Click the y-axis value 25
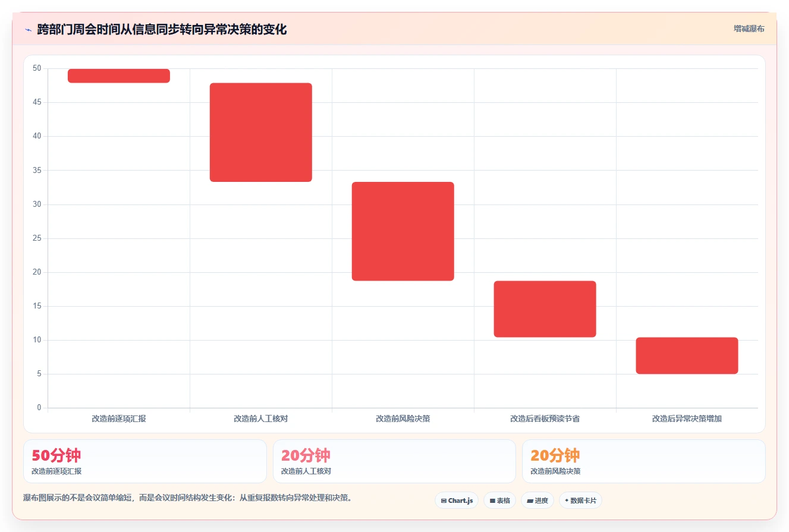This screenshot has height=532, width=789. (x=37, y=238)
